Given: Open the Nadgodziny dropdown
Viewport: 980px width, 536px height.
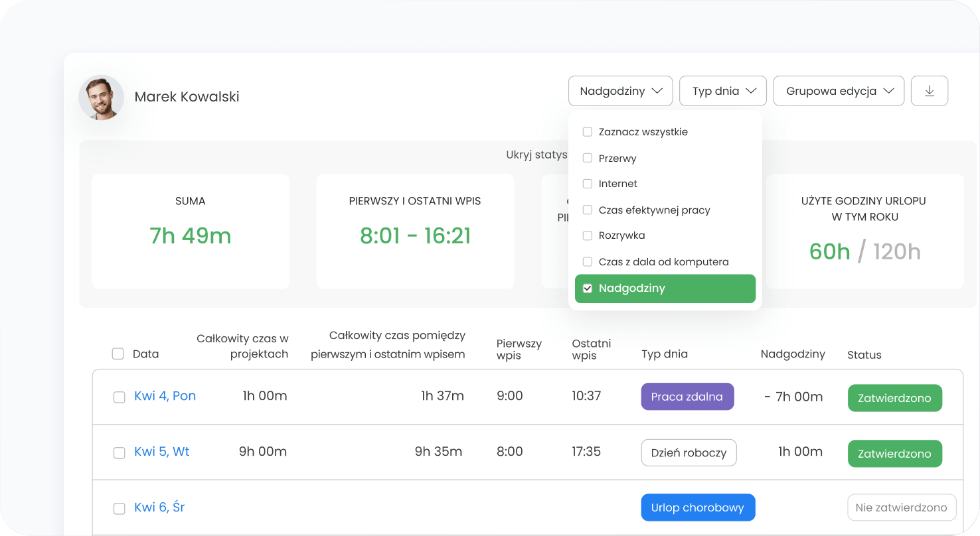Looking at the screenshot, I should click(620, 91).
